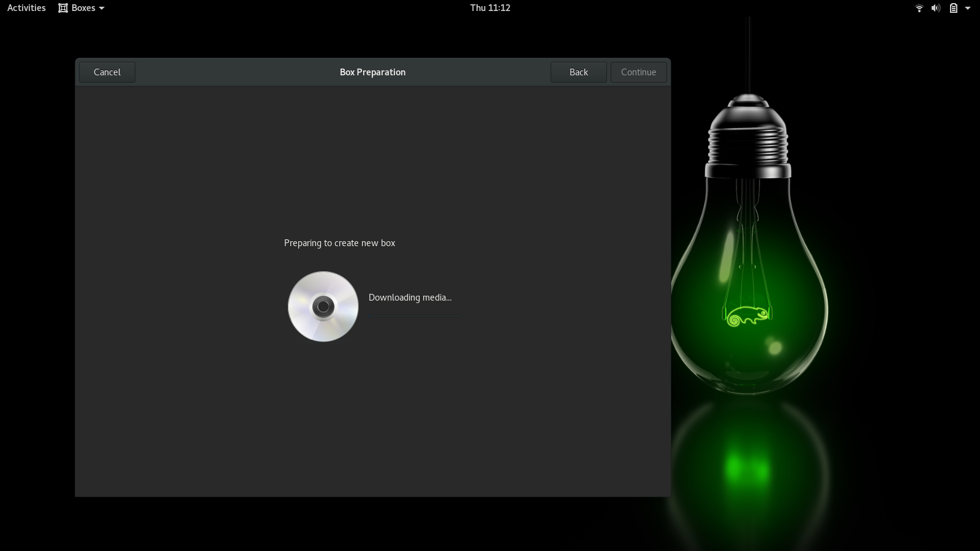This screenshot has height=551, width=980.
Task: Expand the system menu arrow
Action: point(968,9)
